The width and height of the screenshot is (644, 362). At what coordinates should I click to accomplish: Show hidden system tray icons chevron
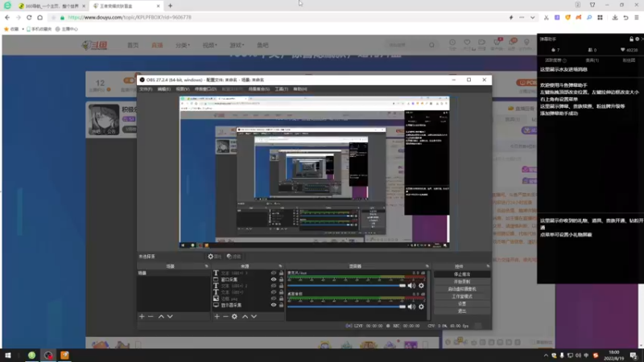(x=546, y=356)
